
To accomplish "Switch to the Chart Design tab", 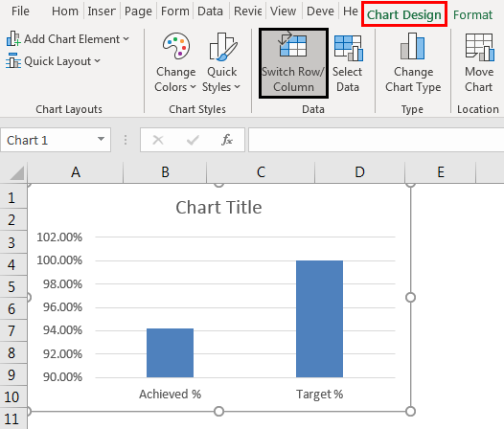I will pyautogui.click(x=404, y=14).
